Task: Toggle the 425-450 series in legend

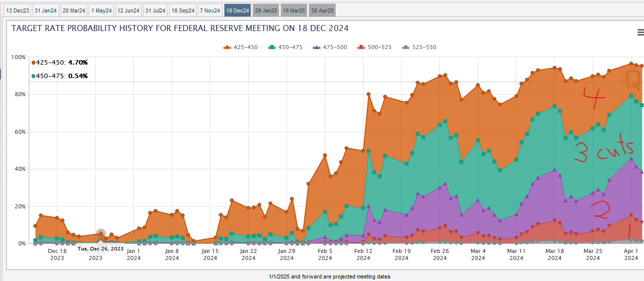Action: (x=241, y=47)
